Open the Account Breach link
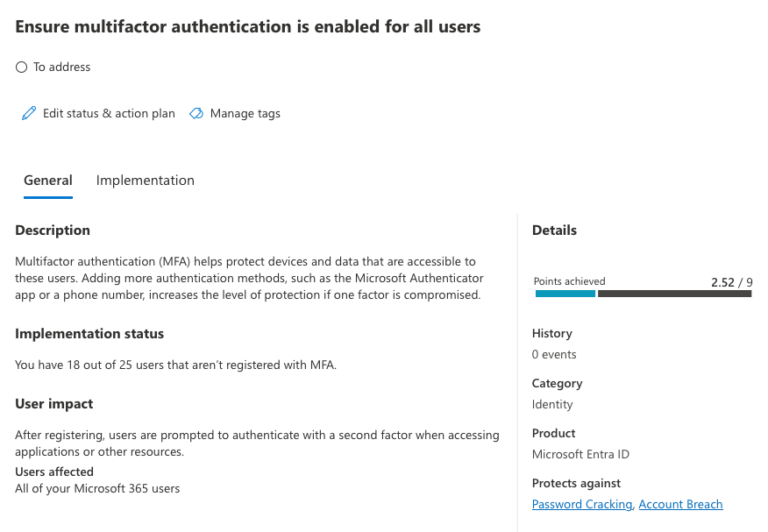Screen dimensions: 768x532 pos(681,504)
